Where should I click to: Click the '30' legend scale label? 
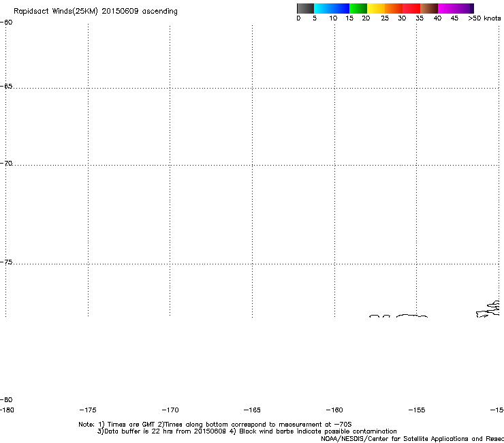click(402, 18)
